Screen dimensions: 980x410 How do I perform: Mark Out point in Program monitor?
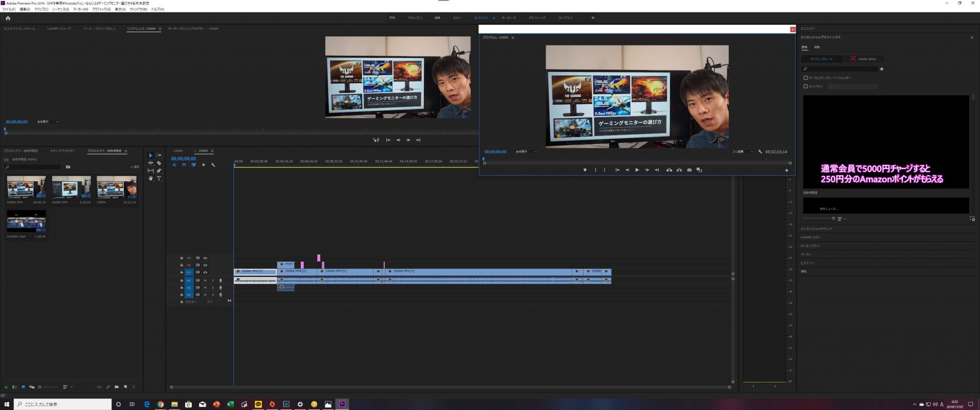604,170
